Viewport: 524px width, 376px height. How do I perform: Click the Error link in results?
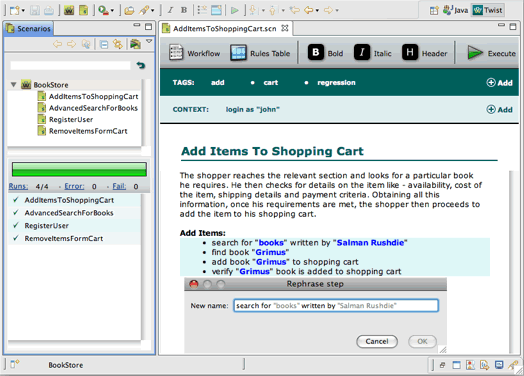[x=74, y=186]
